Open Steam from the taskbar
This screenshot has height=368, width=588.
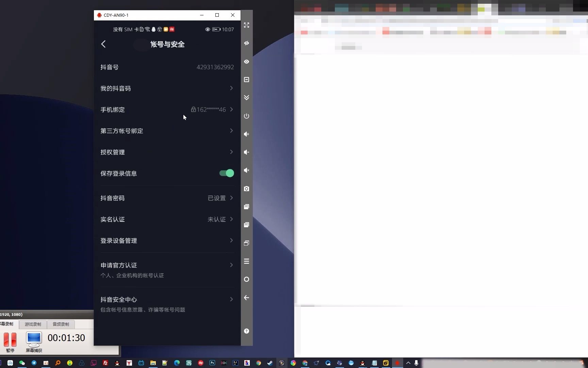tap(270, 363)
